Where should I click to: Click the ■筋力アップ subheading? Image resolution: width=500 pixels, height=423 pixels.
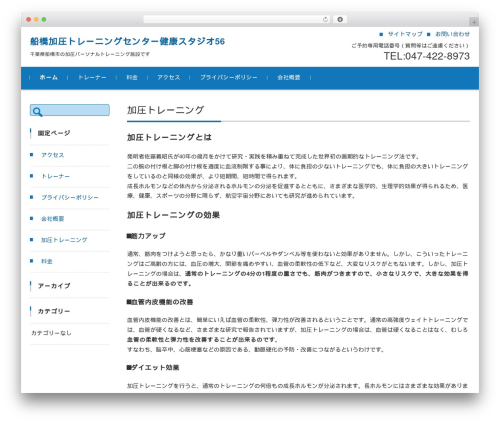coord(146,236)
